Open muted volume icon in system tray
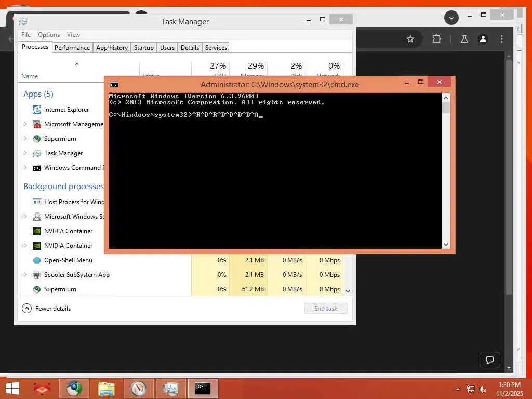The width and height of the screenshot is (532, 399). (483, 389)
